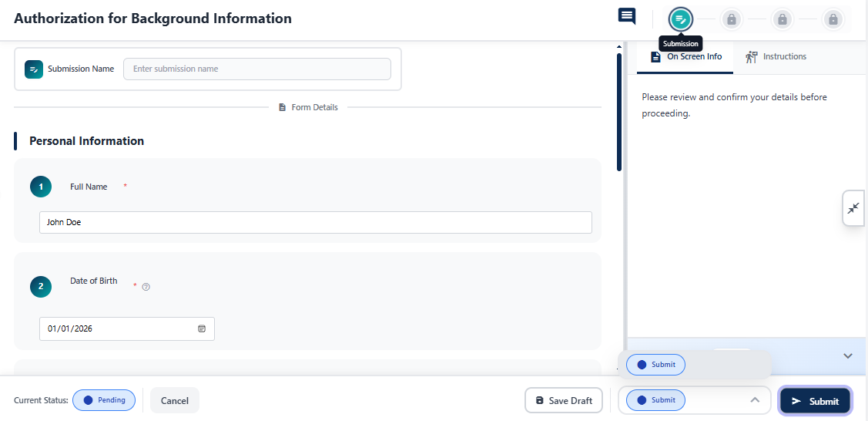Click the last locked workflow step
Image resolution: width=868 pixels, height=421 pixels.
[833, 19]
